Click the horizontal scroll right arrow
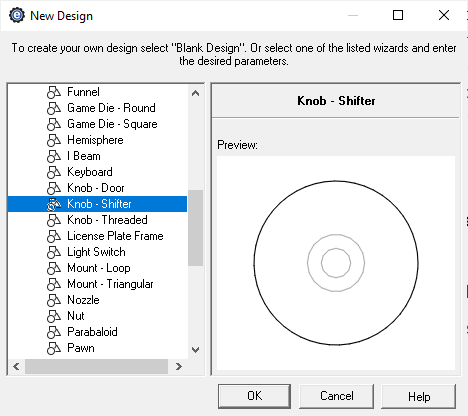 pyautogui.click(x=179, y=367)
